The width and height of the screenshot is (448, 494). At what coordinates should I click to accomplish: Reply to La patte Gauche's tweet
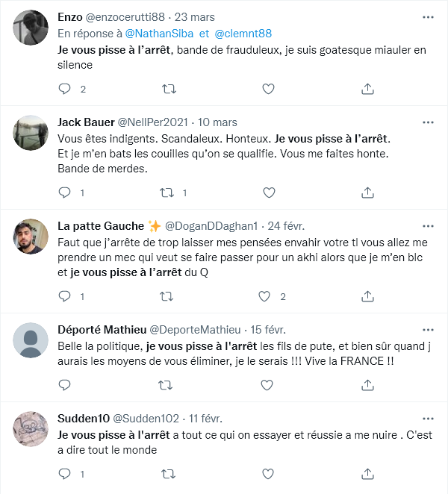pos(65,296)
